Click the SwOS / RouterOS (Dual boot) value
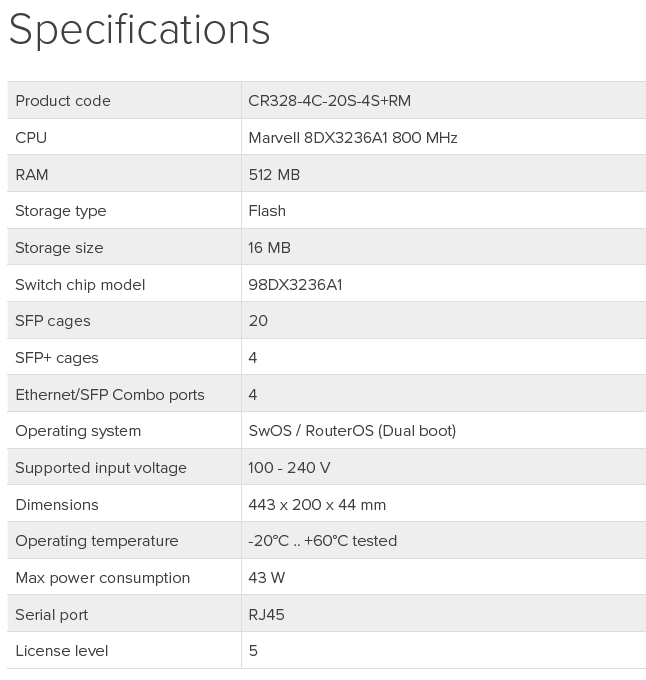Screen dimensions: 646x680 [352, 431]
